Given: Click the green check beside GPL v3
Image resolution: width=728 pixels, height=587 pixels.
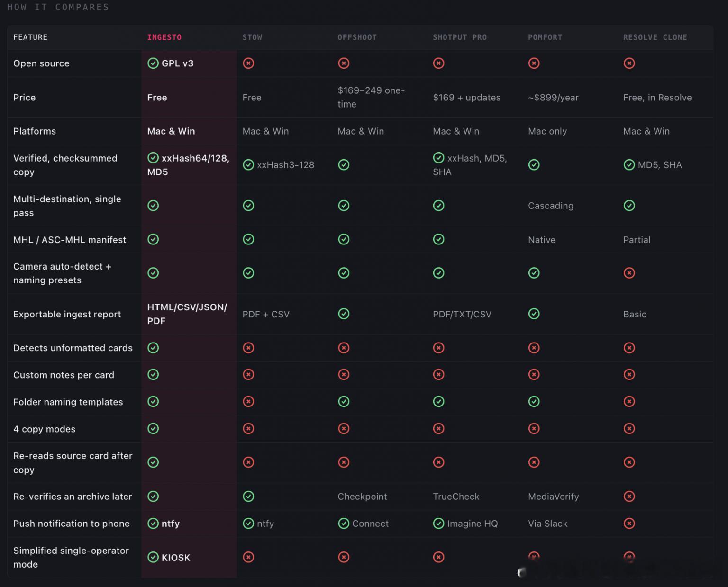Looking at the screenshot, I should click(153, 63).
